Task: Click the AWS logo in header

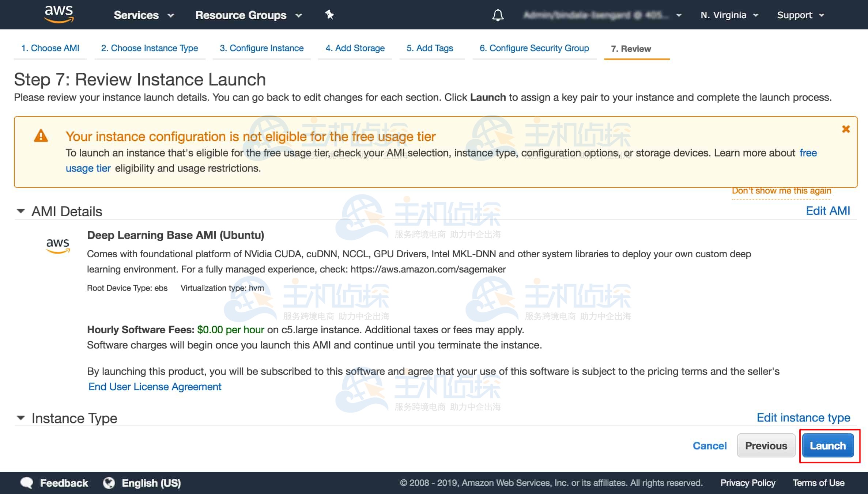Action: (59, 15)
